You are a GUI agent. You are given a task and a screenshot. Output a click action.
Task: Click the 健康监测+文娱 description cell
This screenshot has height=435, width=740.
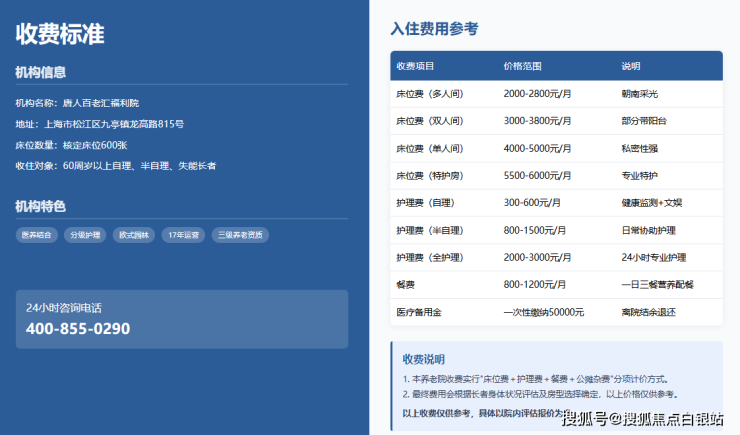[x=652, y=203]
